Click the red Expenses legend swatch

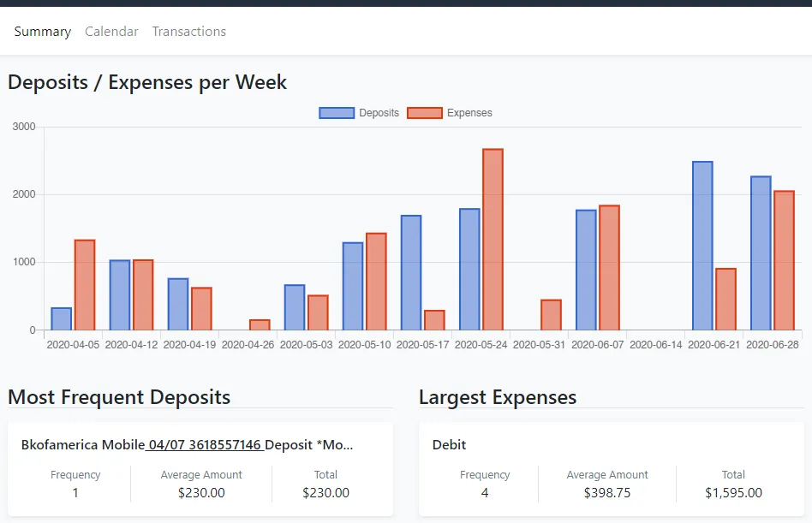coord(424,113)
